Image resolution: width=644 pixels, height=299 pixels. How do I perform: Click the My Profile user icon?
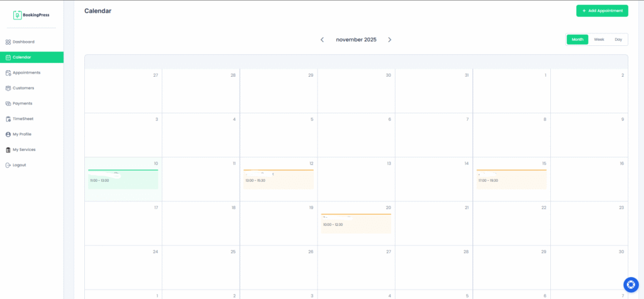coord(8,134)
